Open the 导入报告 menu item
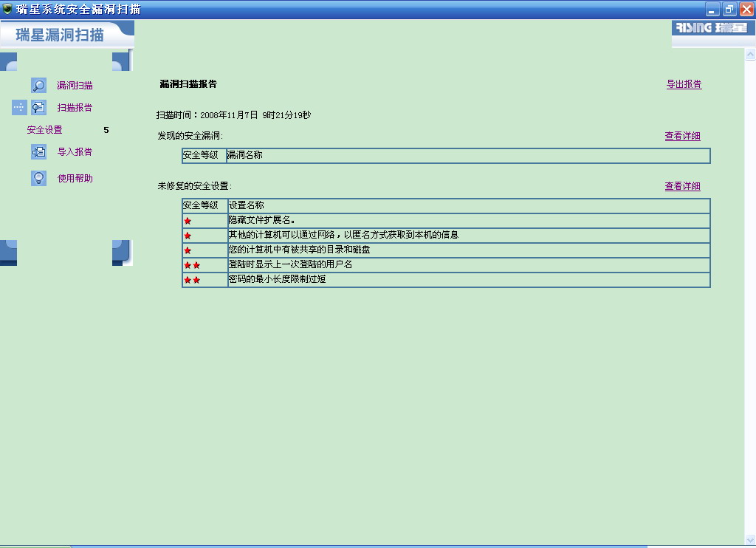The image size is (756, 548). coord(75,152)
